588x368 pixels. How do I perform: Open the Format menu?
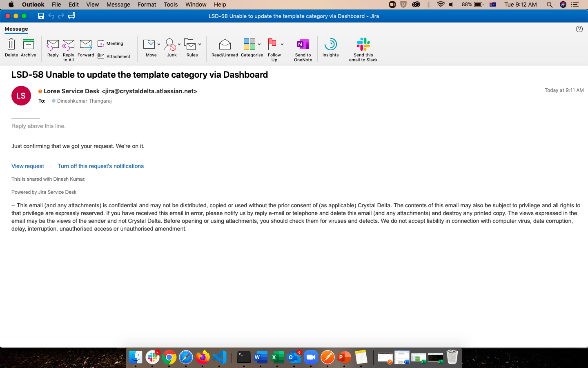point(147,4)
